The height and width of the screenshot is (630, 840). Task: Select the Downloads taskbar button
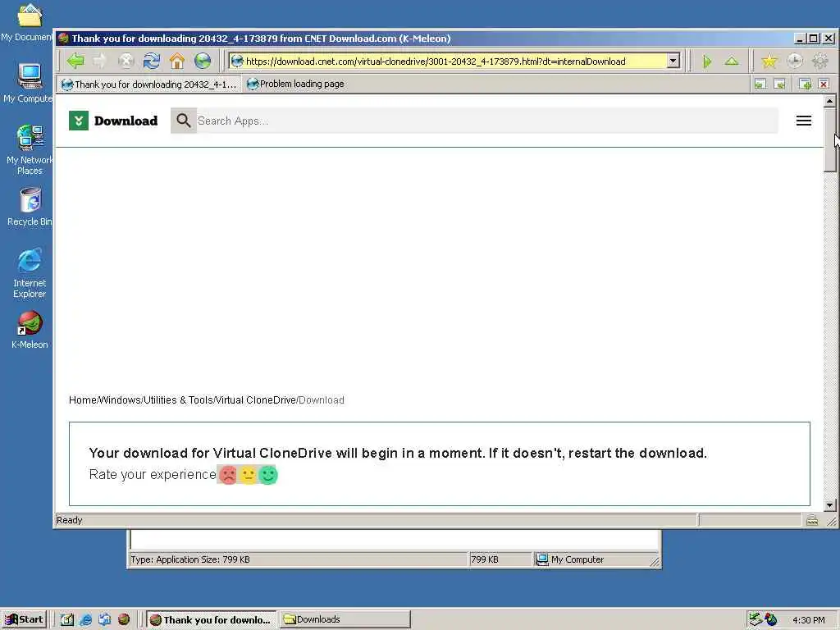(x=345, y=619)
